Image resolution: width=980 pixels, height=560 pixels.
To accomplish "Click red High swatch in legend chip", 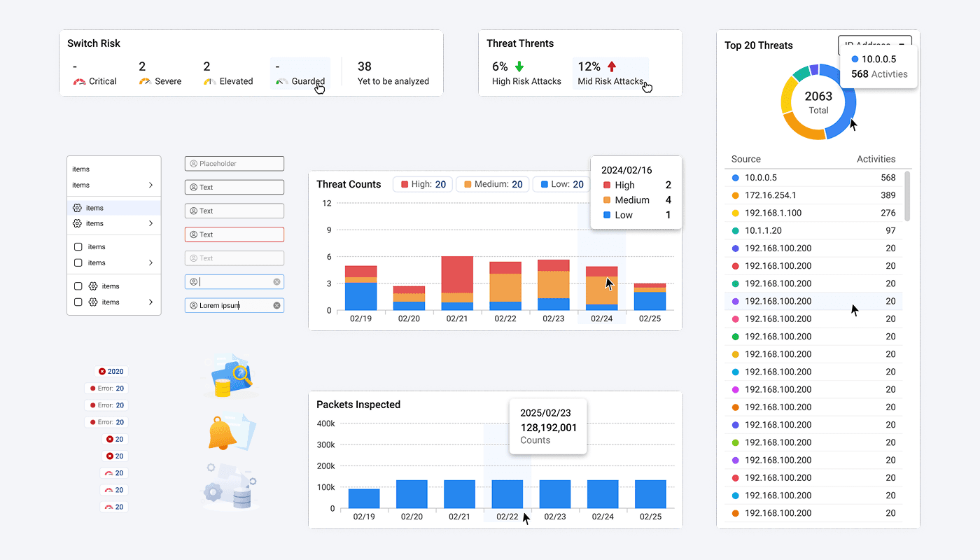I will pyautogui.click(x=403, y=185).
